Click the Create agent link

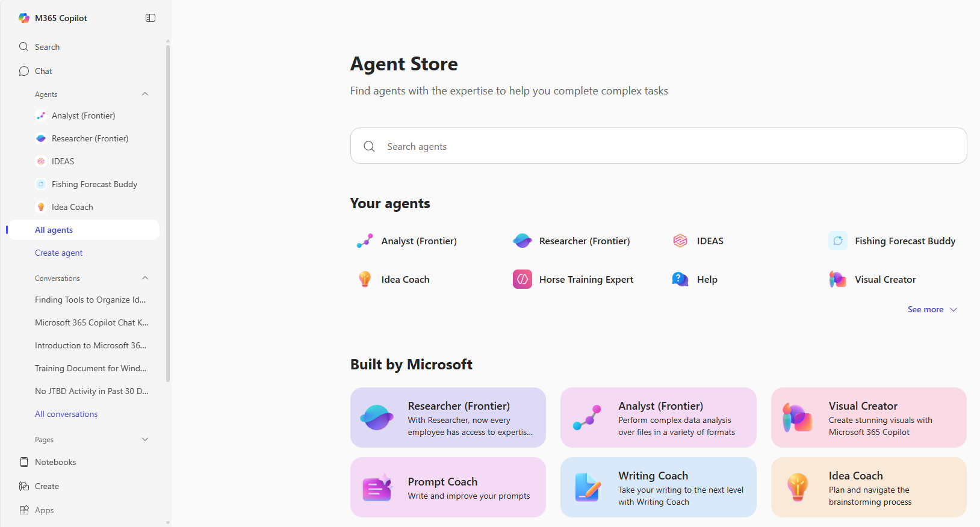point(58,252)
